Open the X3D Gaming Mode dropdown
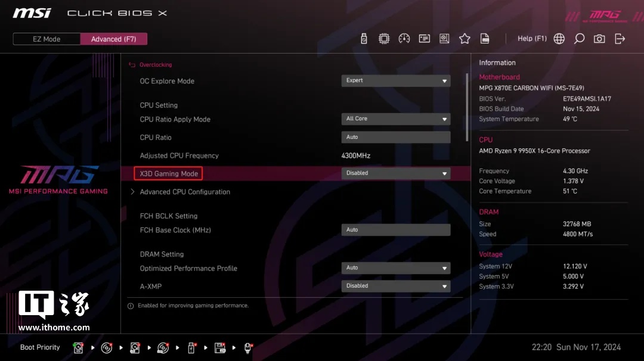 (396, 173)
